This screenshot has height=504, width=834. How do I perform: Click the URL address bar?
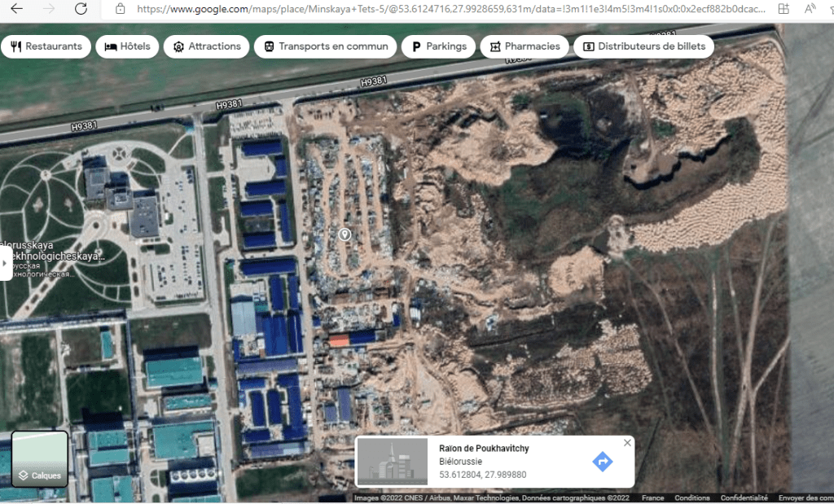click(x=448, y=9)
